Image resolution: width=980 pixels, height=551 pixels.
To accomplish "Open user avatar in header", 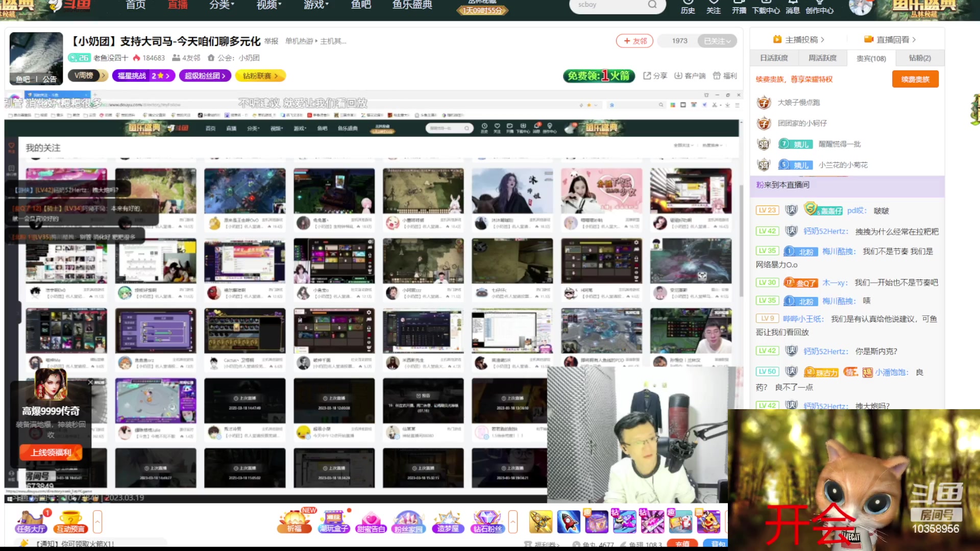I will tap(861, 7).
